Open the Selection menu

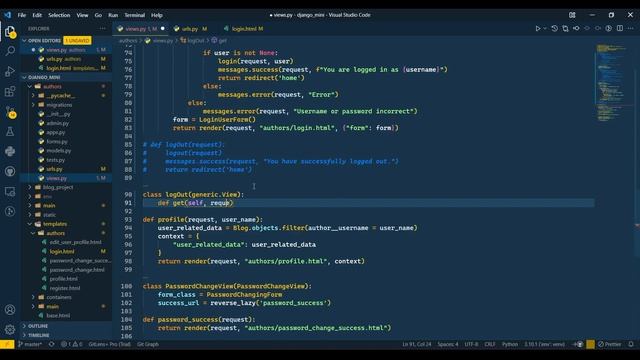(59, 15)
